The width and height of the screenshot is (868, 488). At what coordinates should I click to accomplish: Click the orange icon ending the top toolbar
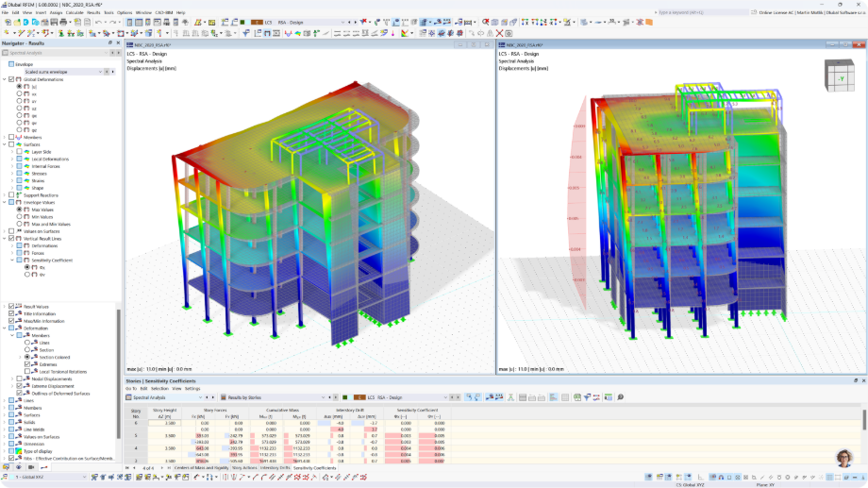649,22
